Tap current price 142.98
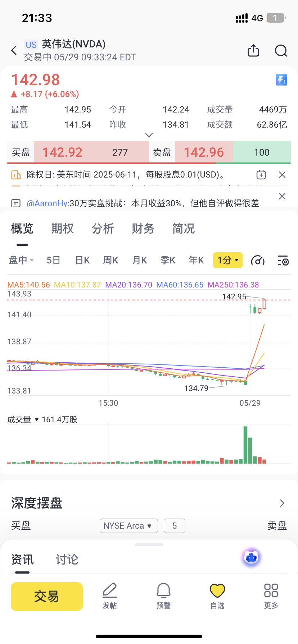 [36, 80]
